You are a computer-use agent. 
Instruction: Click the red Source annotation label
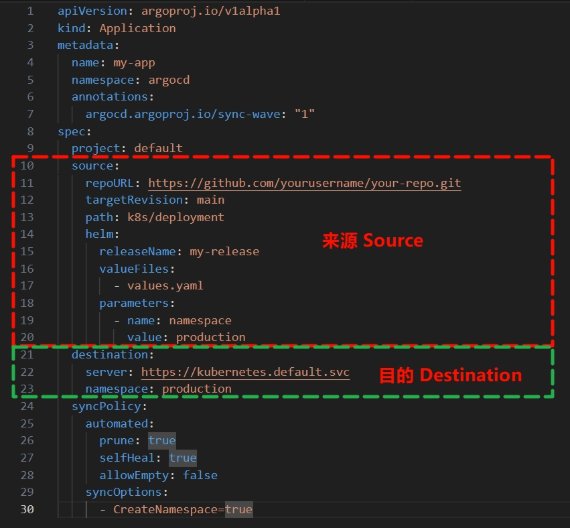373,241
